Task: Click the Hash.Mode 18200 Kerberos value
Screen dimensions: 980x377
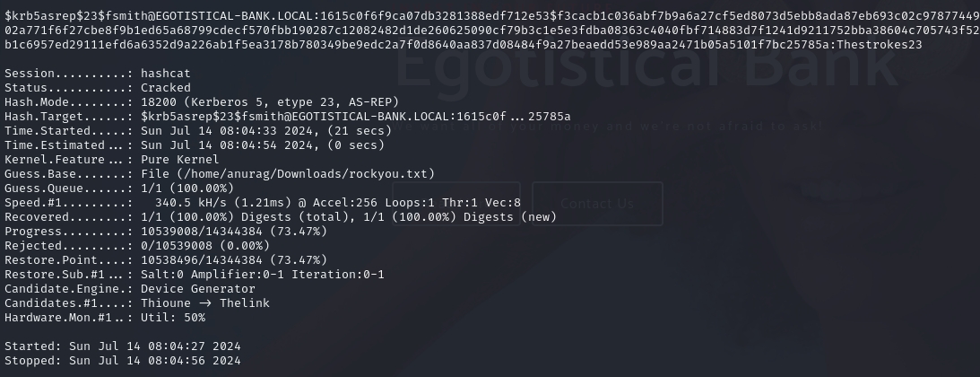Action: (x=270, y=102)
